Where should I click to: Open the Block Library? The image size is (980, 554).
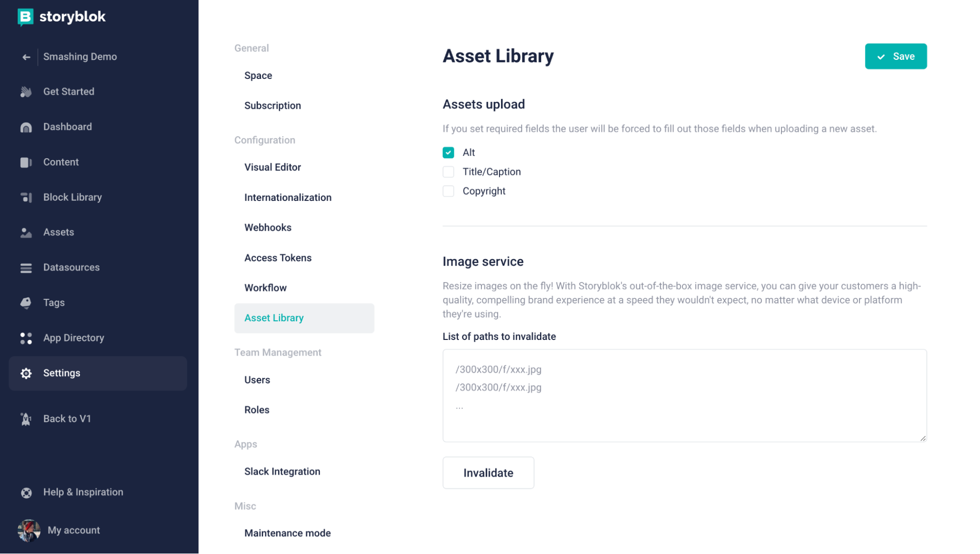click(x=72, y=197)
